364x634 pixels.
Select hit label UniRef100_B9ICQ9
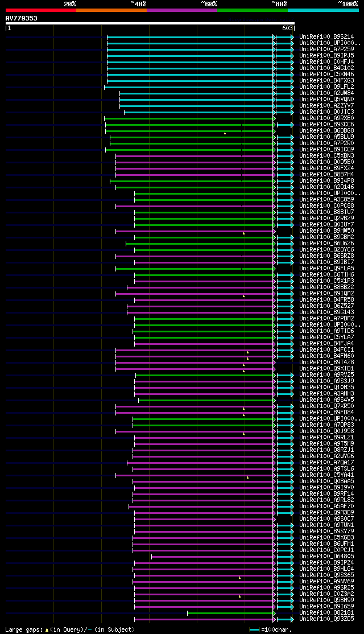[x=326, y=150]
